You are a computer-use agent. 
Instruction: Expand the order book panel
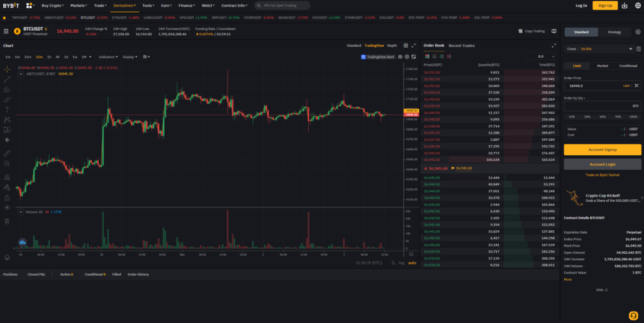[x=553, y=45]
